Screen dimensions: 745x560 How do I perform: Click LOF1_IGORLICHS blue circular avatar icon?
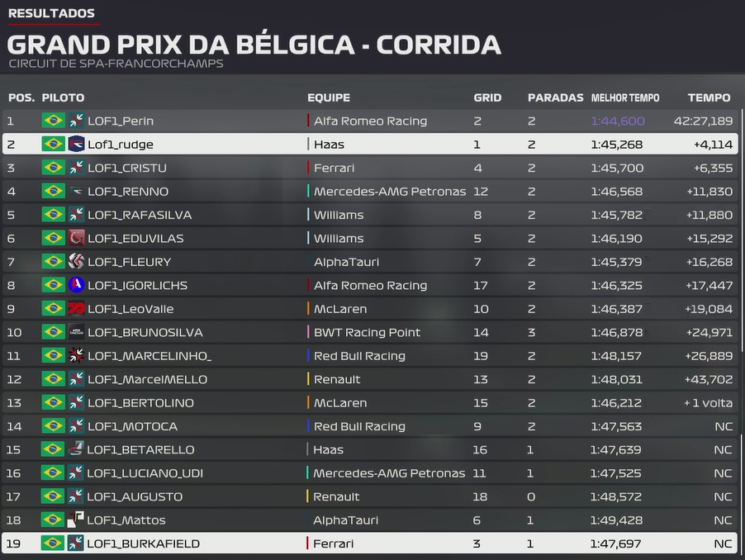click(x=76, y=285)
